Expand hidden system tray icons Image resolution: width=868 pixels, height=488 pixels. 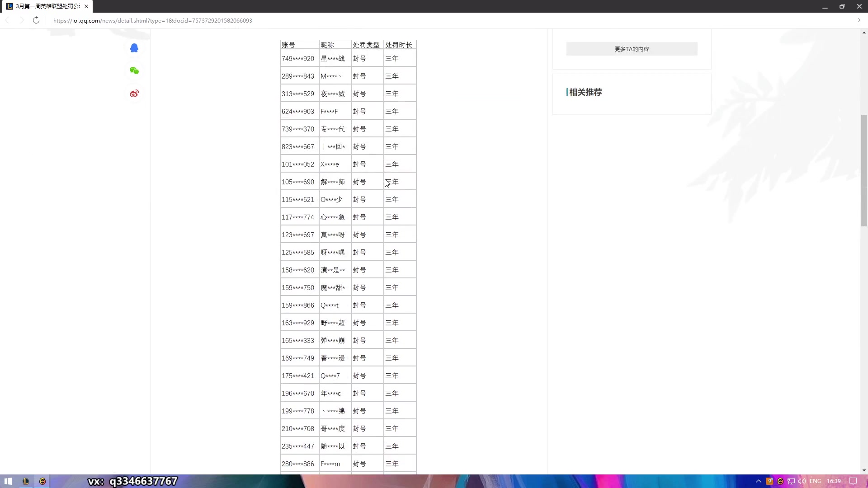759,481
